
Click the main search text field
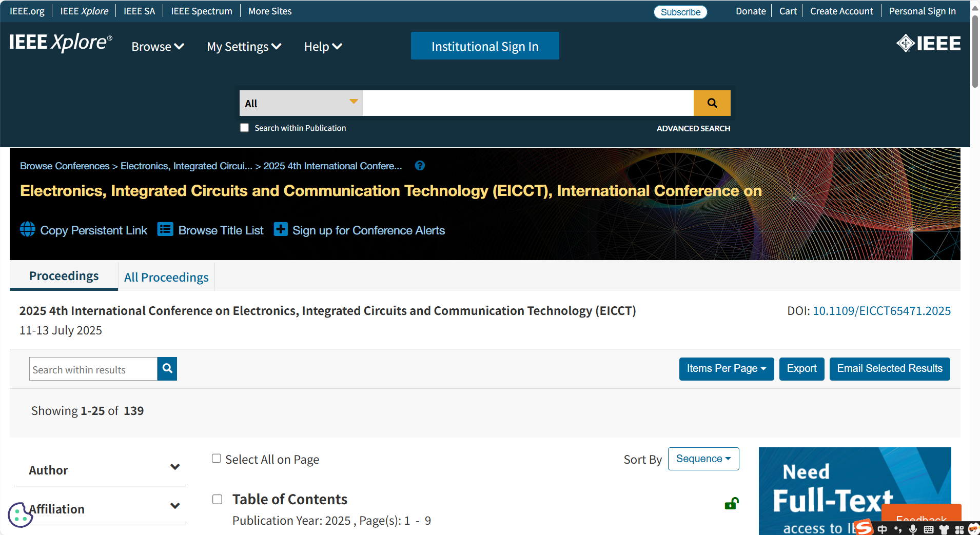tap(528, 103)
